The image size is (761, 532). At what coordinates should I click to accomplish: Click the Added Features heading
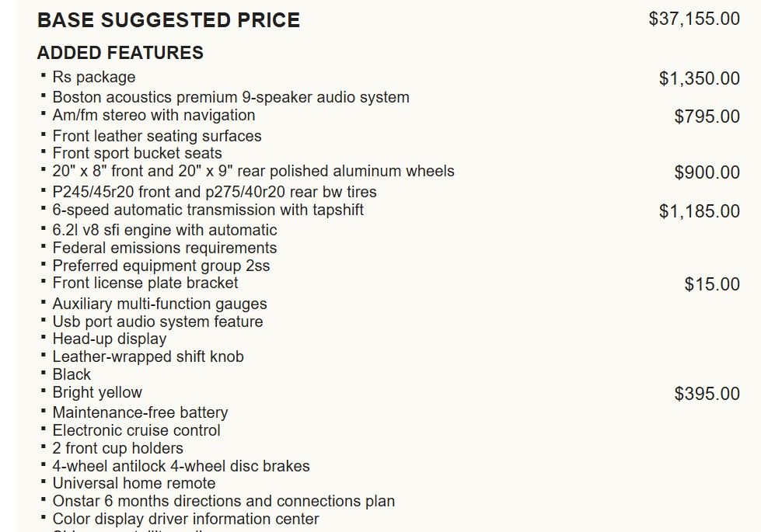coord(120,53)
